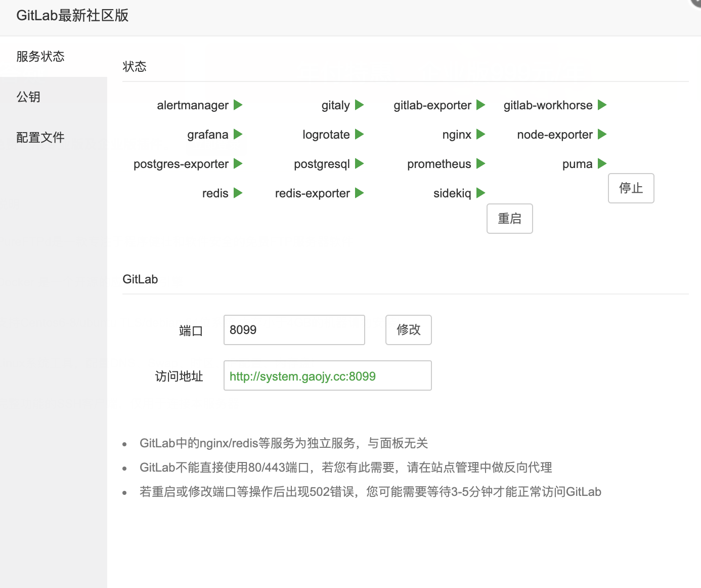Screen dimensions: 701x588
Task: Click the 状态 section heading
Action: (x=135, y=67)
